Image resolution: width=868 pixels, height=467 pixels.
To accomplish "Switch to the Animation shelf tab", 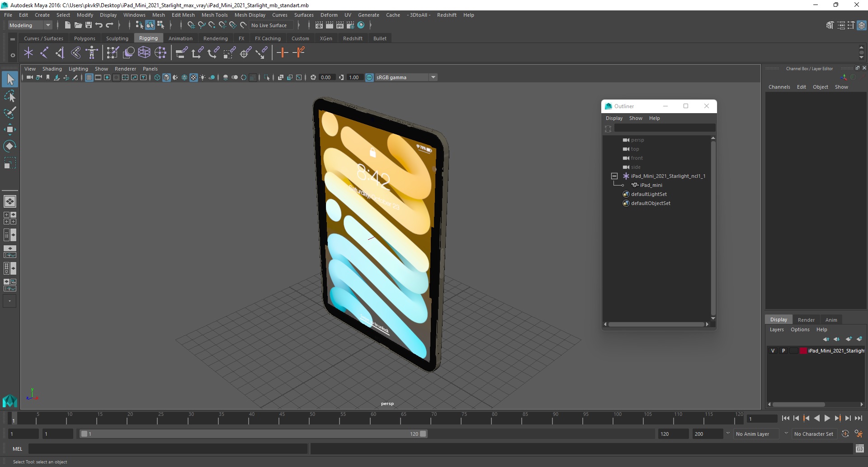I will (x=180, y=38).
